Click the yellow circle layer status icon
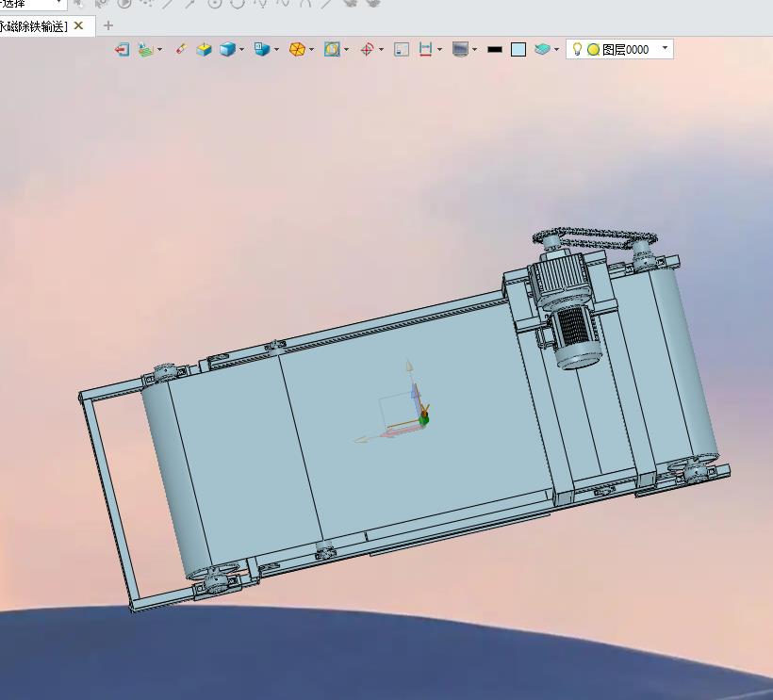Viewport: 773px width, 700px height. point(594,49)
